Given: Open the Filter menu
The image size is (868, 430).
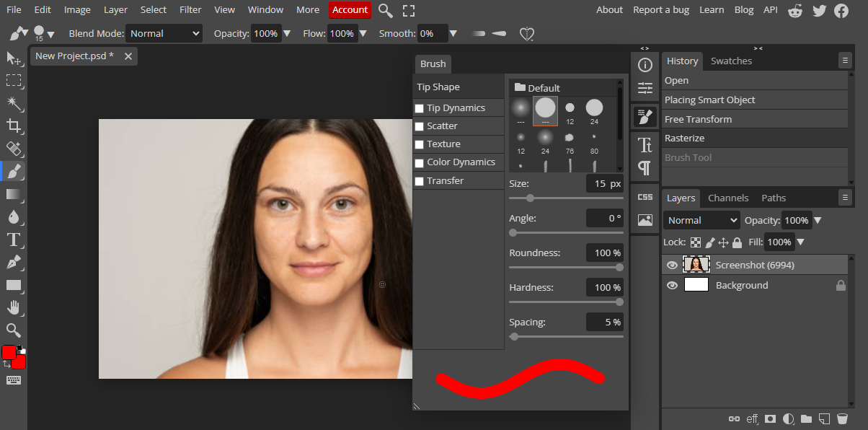Looking at the screenshot, I should [190, 10].
